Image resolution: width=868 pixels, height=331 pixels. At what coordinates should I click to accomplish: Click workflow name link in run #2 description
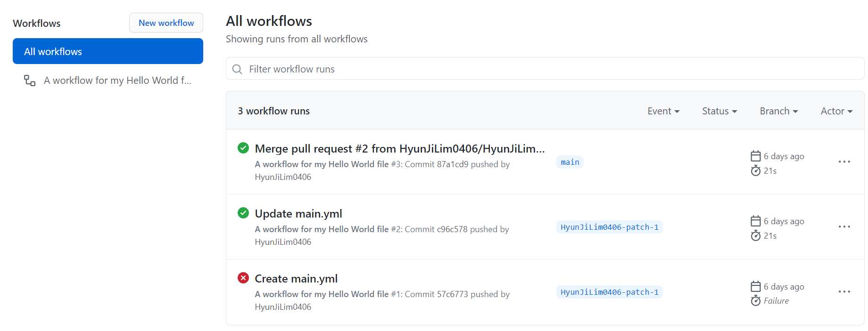point(322,229)
